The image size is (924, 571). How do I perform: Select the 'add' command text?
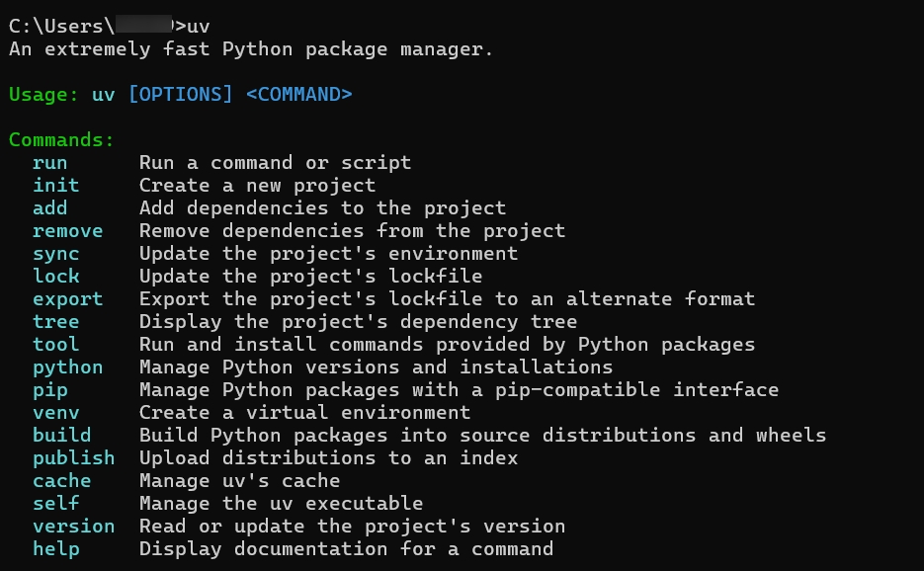tap(50, 208)
